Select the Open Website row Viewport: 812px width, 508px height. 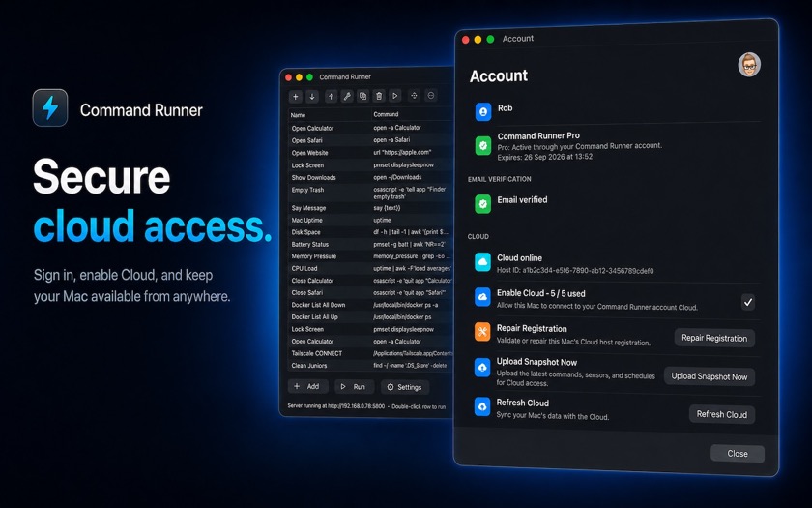(x=369, y=153)
